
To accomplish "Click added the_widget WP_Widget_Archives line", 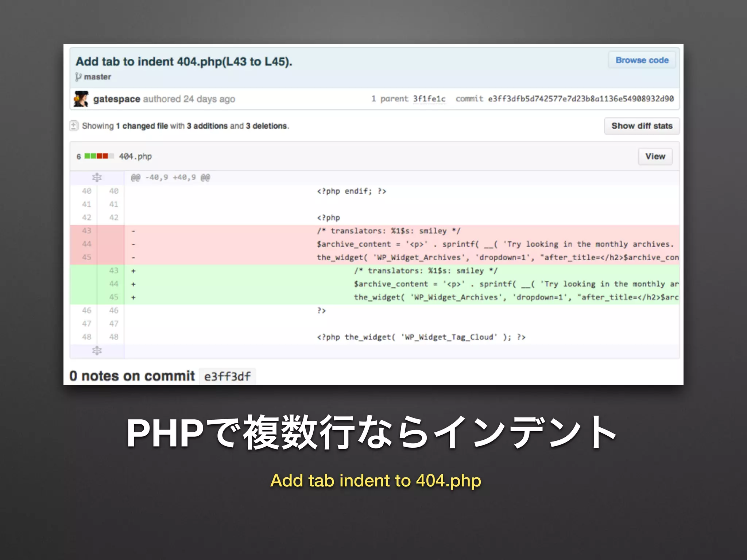I will (516, 297).
